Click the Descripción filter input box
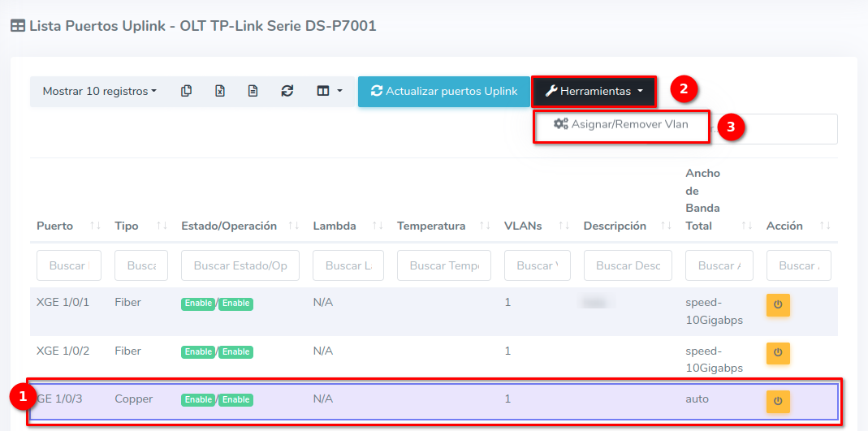The image size is (868, 431). (627, 265)
